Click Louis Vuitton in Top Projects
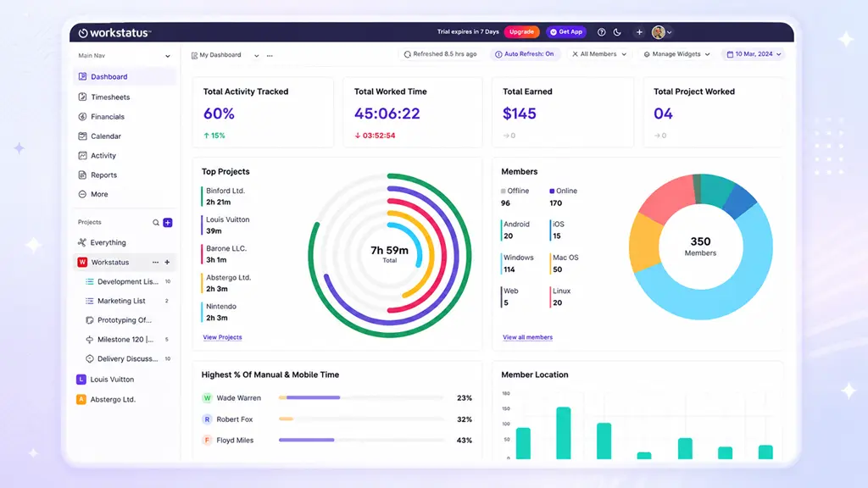This screenshot has width=868, height=488. coord(227,225)
